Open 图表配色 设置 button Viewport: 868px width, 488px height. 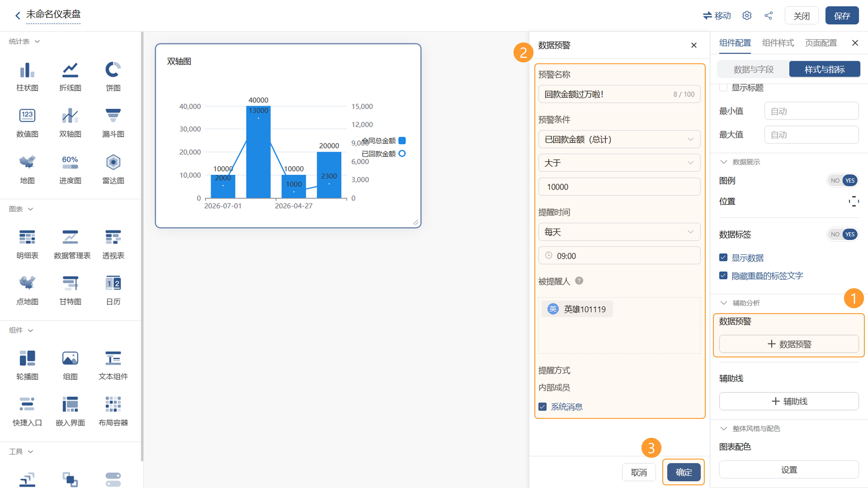(789, 469)
